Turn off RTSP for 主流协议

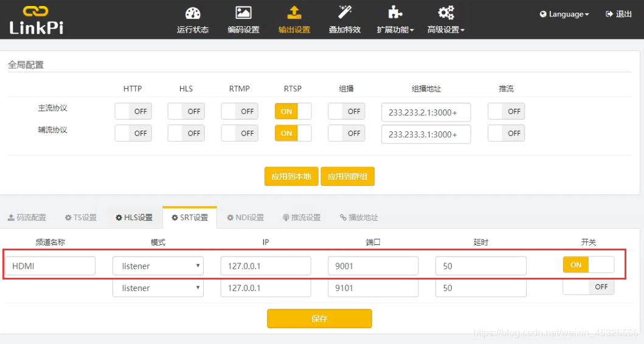click(293, 111)
